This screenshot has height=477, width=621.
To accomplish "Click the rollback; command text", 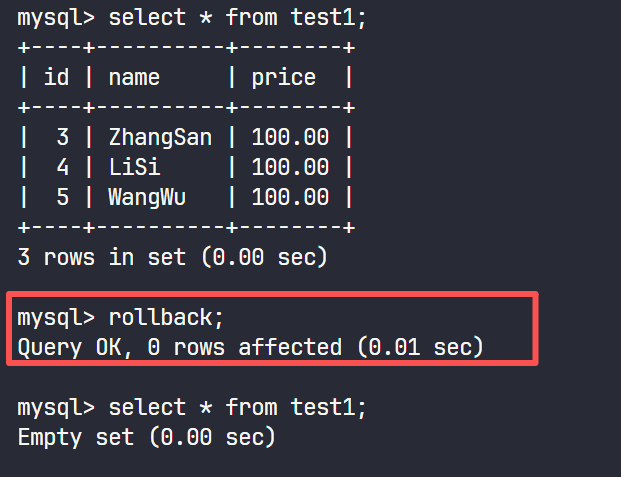I will (x=166, y=318).
